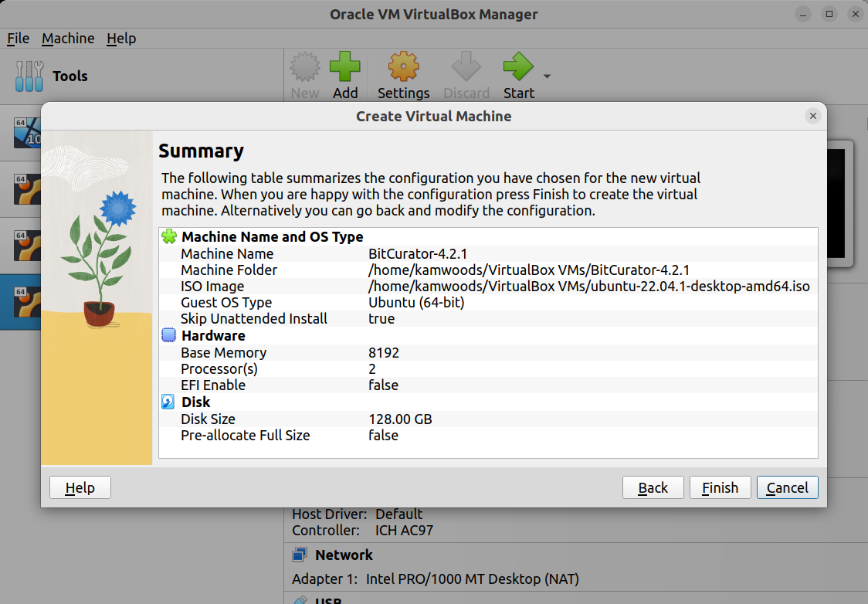Click the Pre-allocate Full Size label
Image resolution: width=868 pixels, height=604 pixels.
[x=246, y=435]
